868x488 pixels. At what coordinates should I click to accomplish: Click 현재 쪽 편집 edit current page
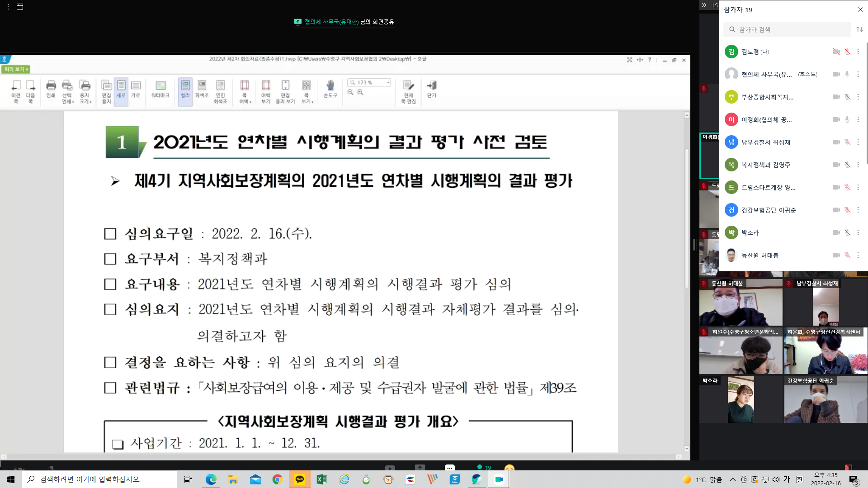coord(408,92)
